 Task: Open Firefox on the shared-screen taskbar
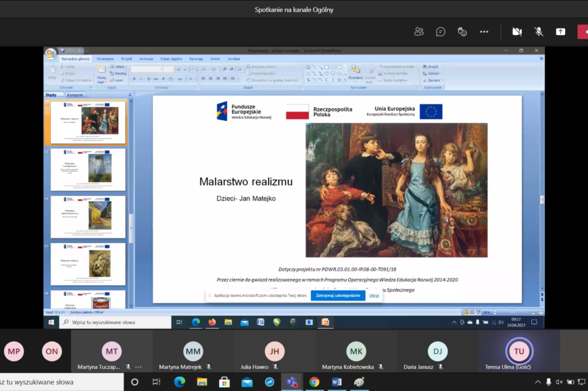click(212, 322)
